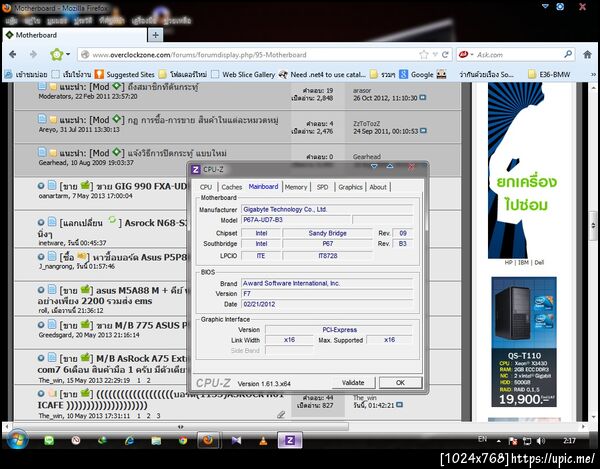Click the search magnifier icon

pyautogui.click(x=568, y=54)
